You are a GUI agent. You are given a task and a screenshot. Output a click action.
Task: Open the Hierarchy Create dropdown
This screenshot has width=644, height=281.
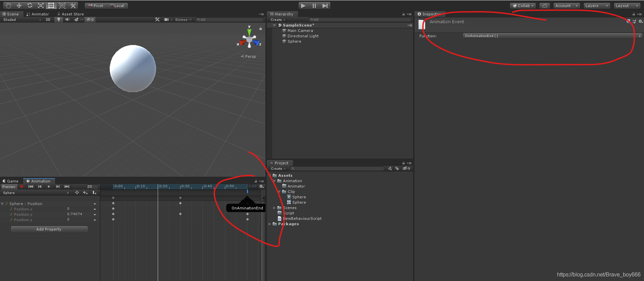coord(278,20)
